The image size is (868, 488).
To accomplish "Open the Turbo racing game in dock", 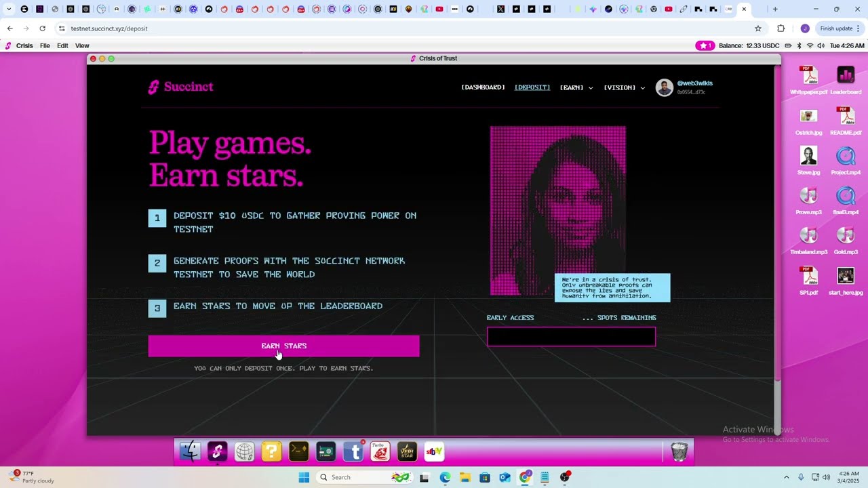I will click(x=380, y=451).
